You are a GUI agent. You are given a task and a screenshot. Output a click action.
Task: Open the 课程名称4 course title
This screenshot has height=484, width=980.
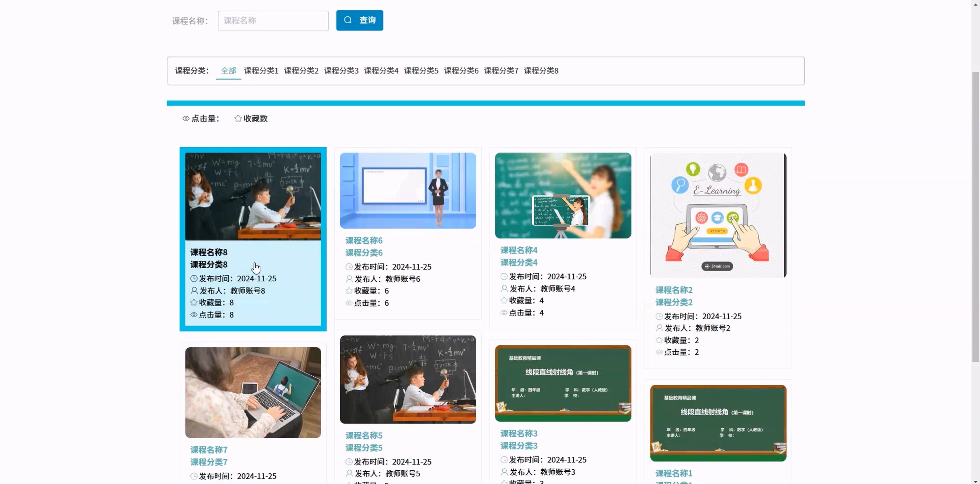[x=519, y=250]
